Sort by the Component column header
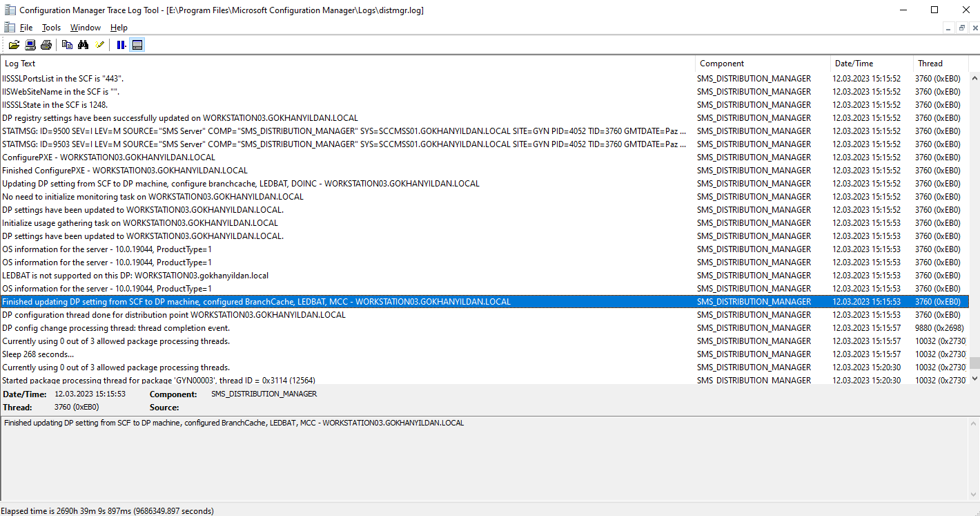Screen dimensions: 980x516 pyautogui.click(x=763, y=64)
